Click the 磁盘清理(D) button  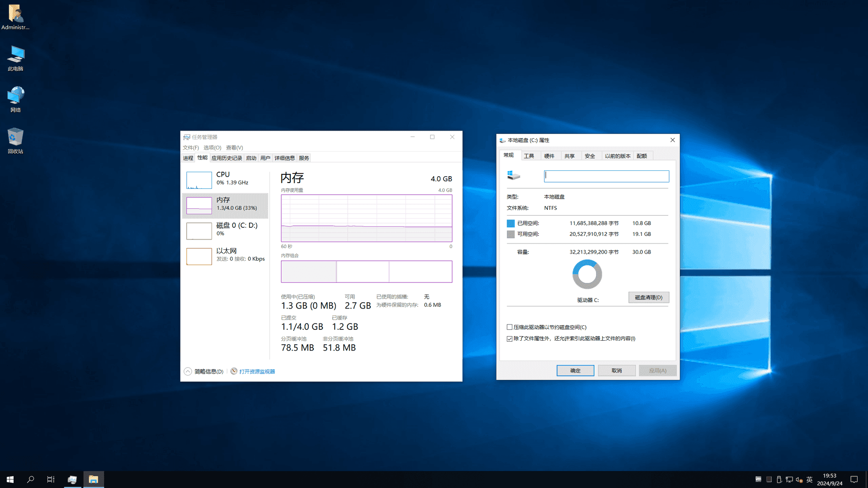tap(648, 297)
